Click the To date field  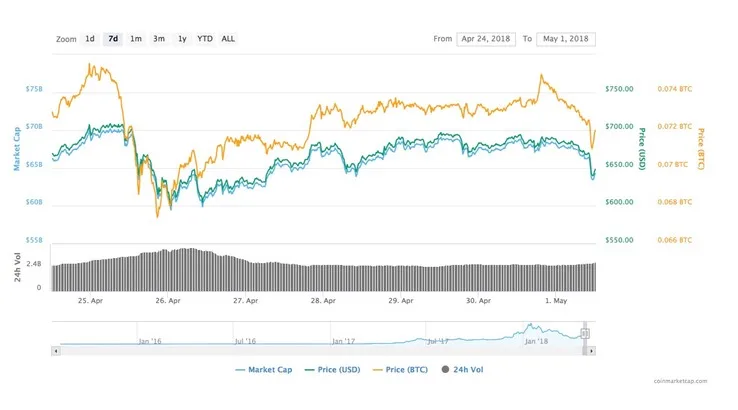[566, 39]
